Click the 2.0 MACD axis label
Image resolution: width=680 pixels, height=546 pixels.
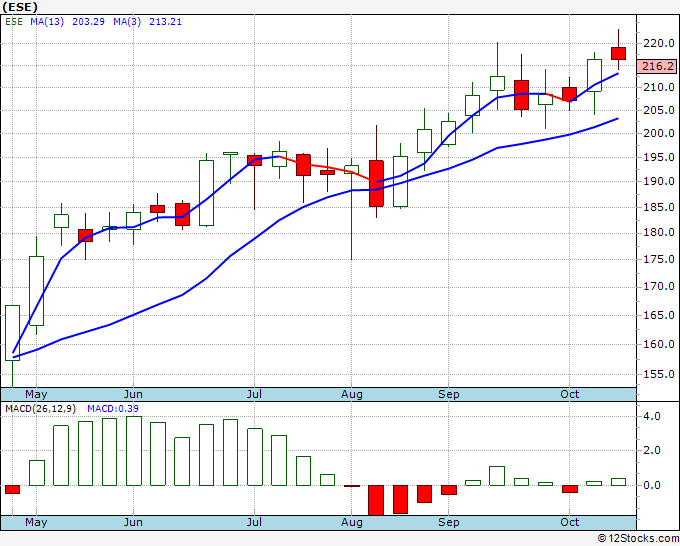[652, 450]
